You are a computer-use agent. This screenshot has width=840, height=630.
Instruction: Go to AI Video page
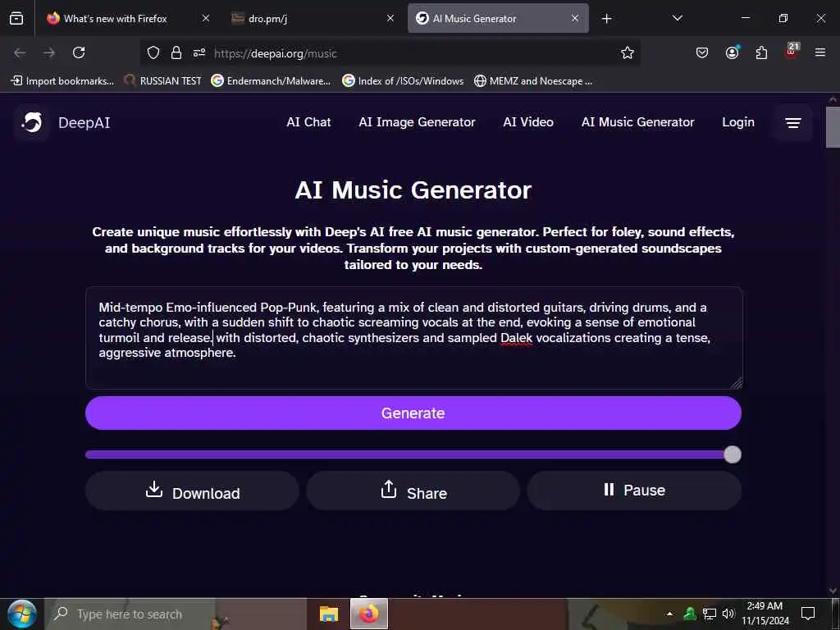[x=528, y=122]
